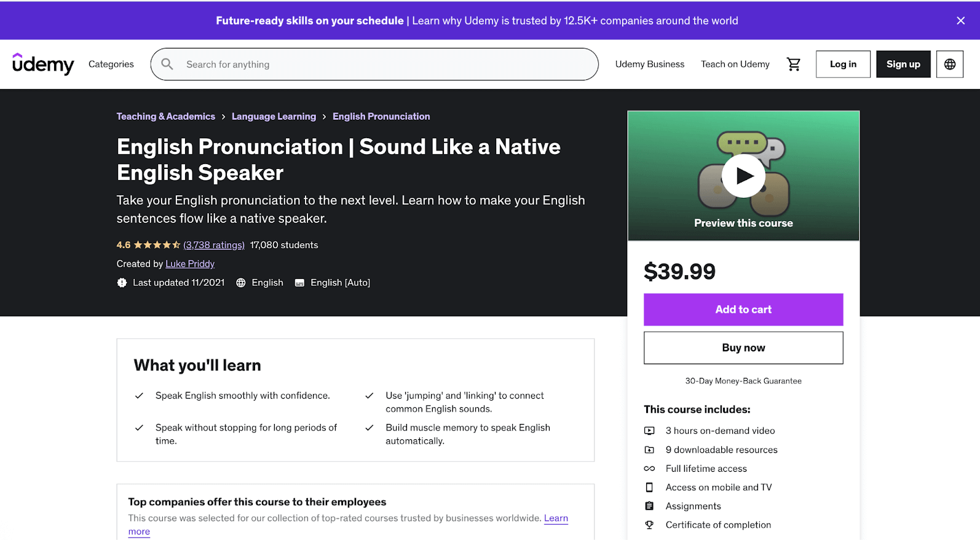Click the Buy now button

pyautogui.click(x=743, y=348)
